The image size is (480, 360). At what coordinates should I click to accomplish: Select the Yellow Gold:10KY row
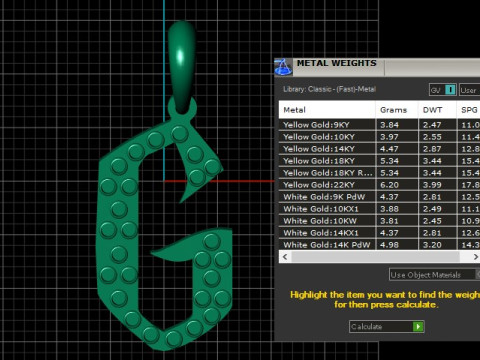(379, 137)
